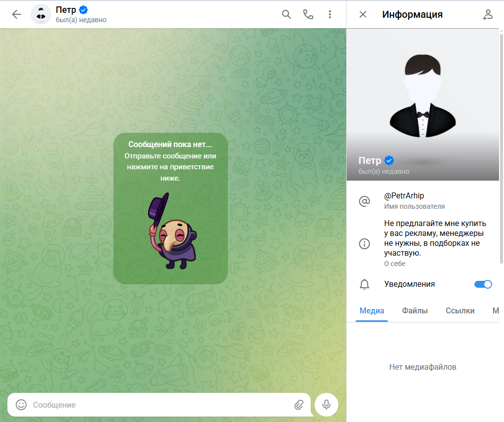The height and width of the screenshot is (422, 504).
Task: Click the bell notifications icon
Action: (364, 284)
